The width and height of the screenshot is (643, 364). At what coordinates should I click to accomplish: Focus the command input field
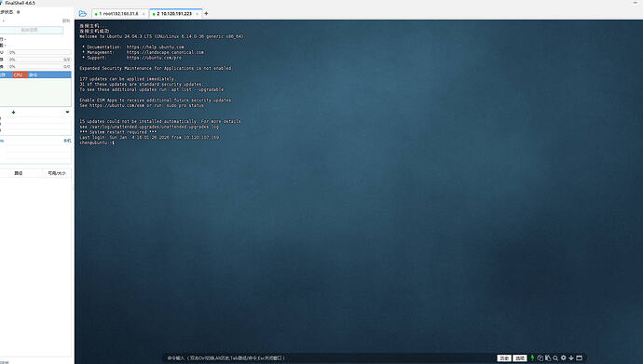(328, 357)
